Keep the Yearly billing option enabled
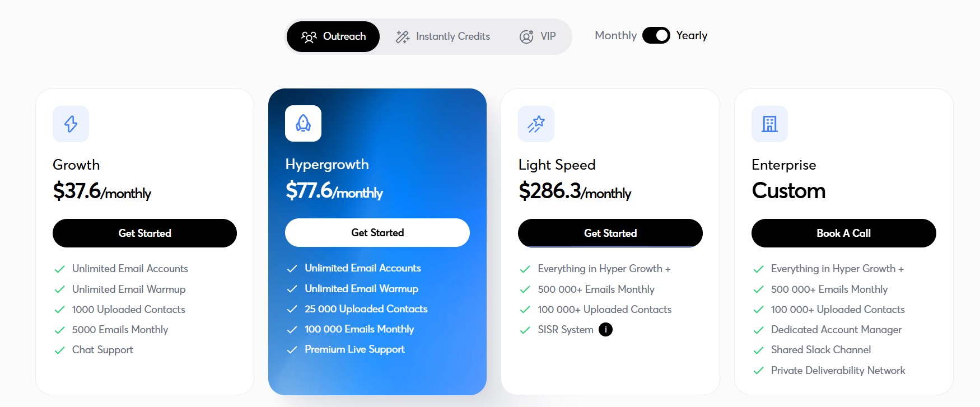This screenshot has width=980, height=407. click(692, 35)
